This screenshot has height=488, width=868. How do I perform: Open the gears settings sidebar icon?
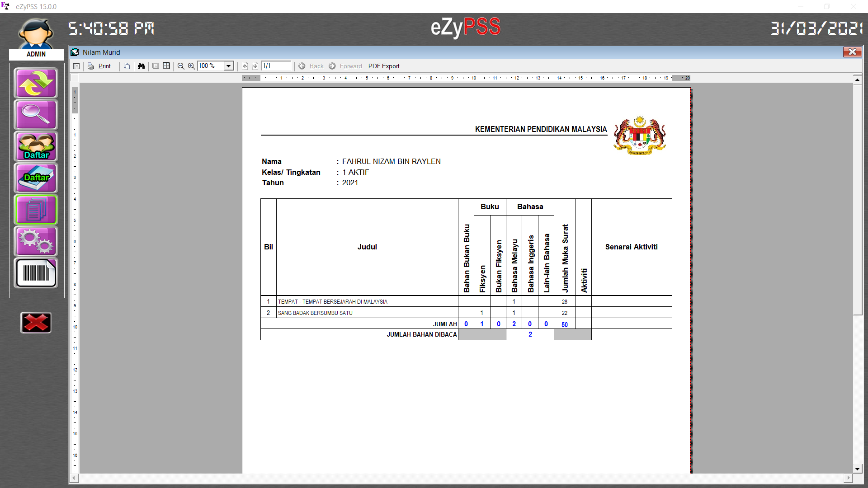[36, 241]
